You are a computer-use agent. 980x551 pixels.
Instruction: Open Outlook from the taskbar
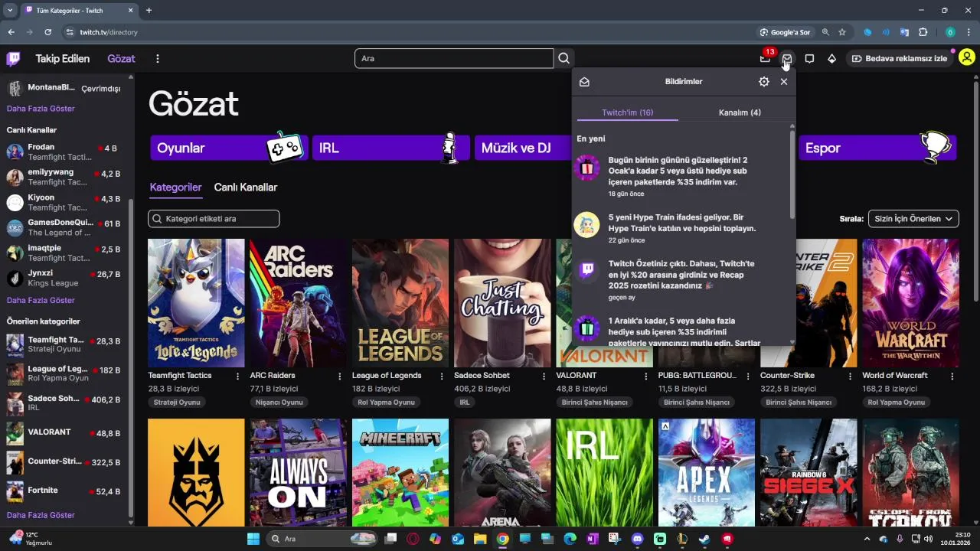(x=458, y=539)
